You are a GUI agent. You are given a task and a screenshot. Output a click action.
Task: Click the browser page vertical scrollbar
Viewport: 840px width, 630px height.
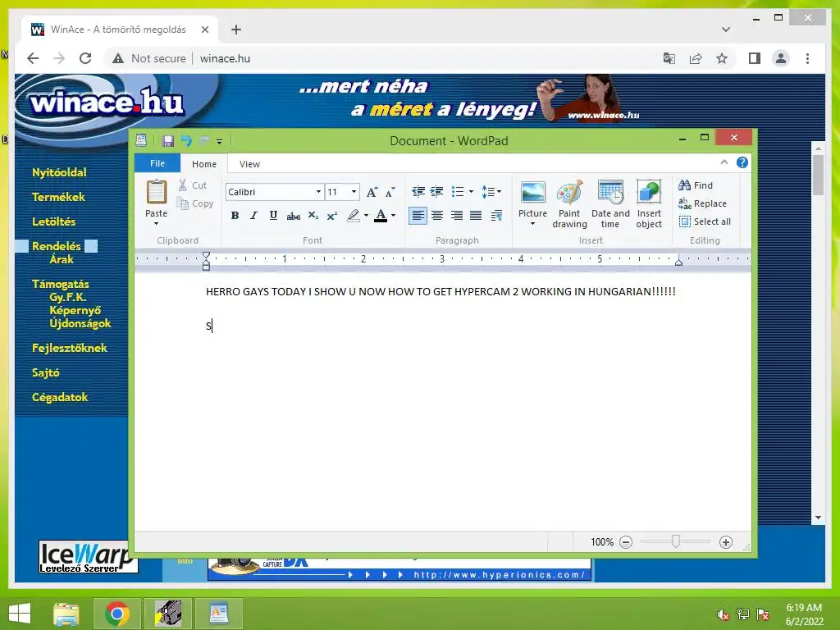(x=818, y=176)
